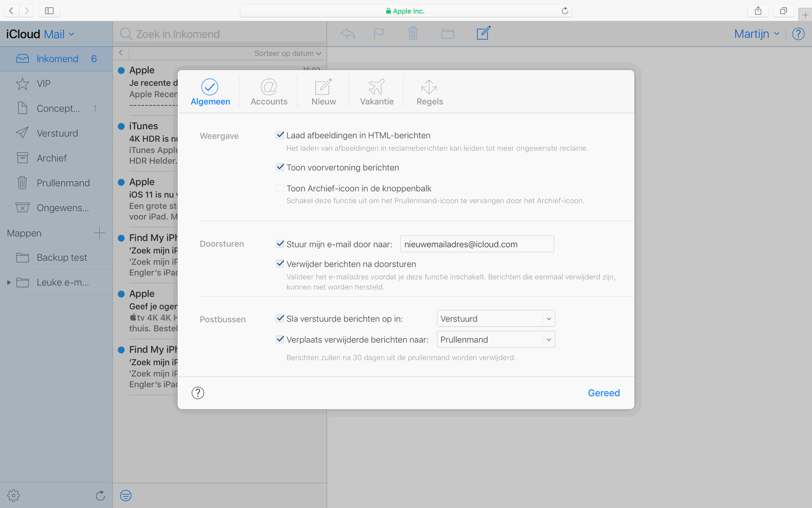Click the Zoek in Inkomend search field

219,34
